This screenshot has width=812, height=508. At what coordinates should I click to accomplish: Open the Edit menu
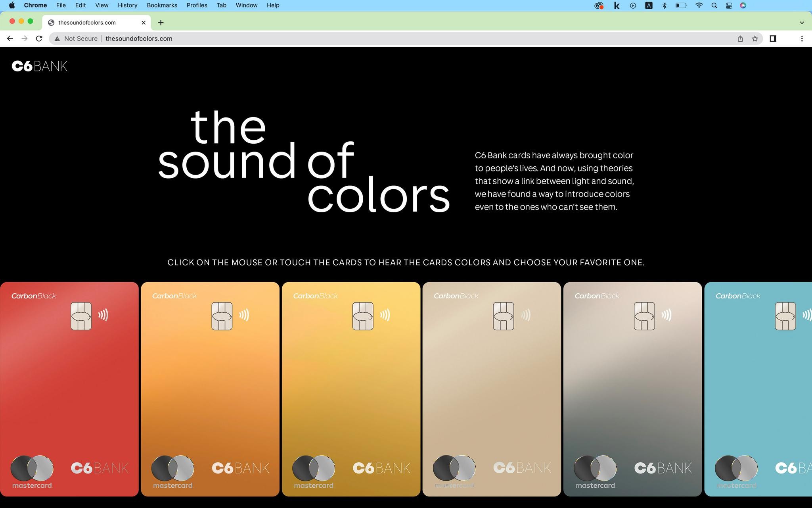[x=80, y=5]
